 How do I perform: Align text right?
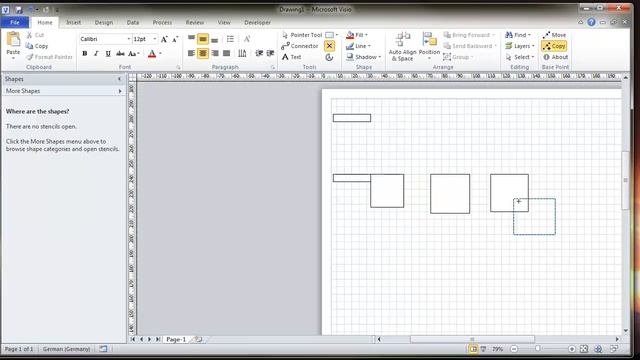215,53
